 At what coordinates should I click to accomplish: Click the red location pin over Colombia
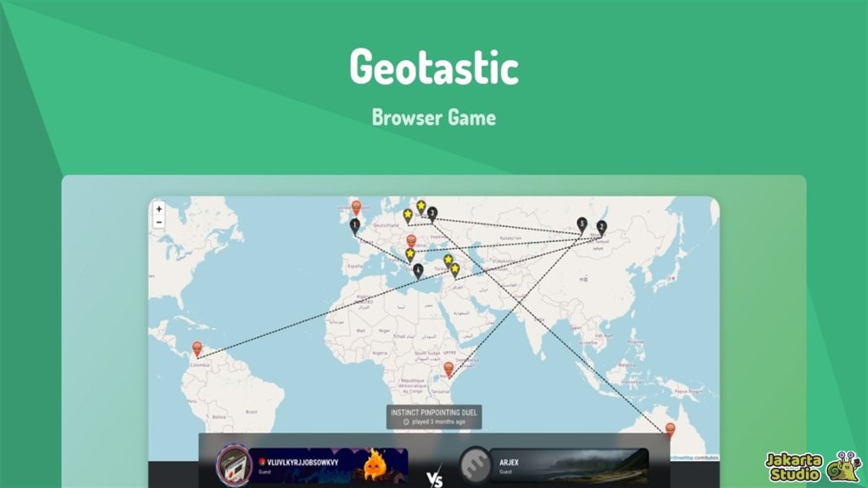(196, 347)
